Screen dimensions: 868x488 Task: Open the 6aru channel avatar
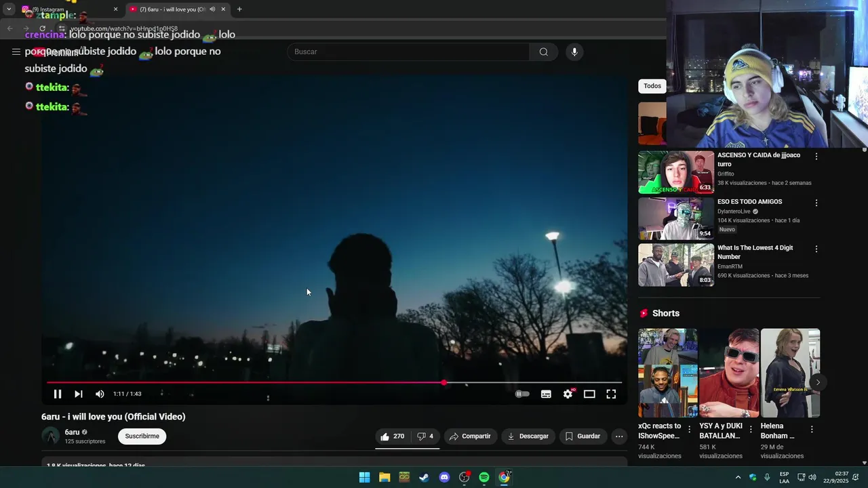(x=51, y=436)
